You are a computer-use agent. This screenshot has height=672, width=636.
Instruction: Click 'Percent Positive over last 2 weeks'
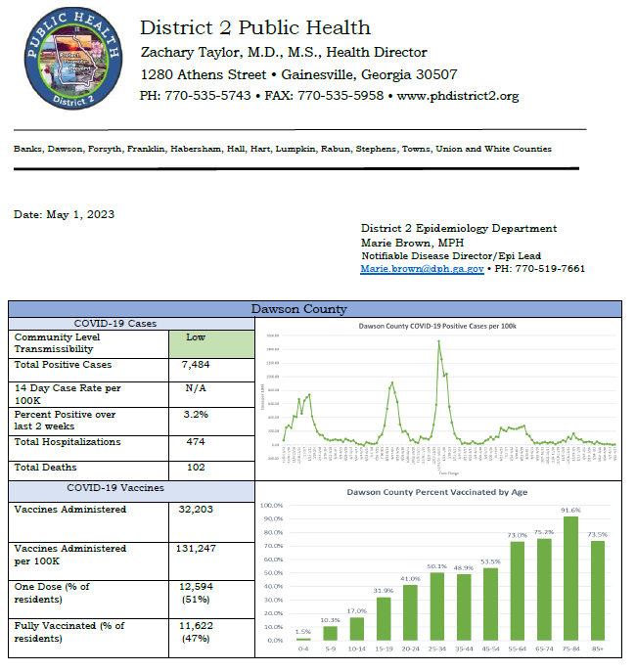(65, 421)
